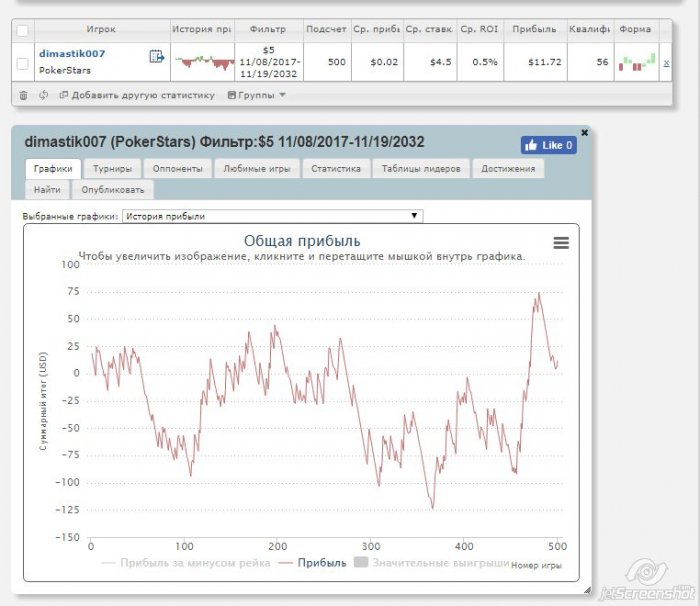Click the $11.72 profit cell

point(535,62)
